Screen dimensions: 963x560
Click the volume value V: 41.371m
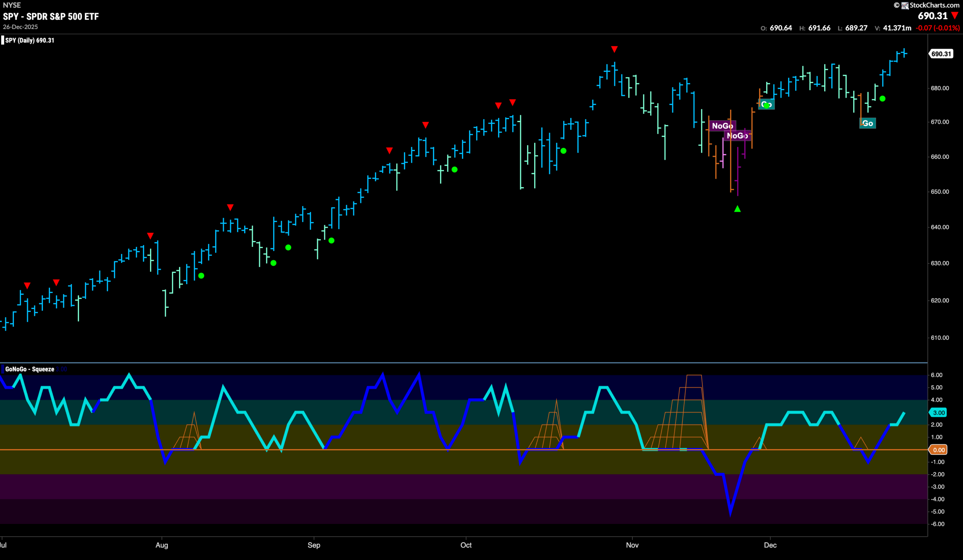point(893,28)
